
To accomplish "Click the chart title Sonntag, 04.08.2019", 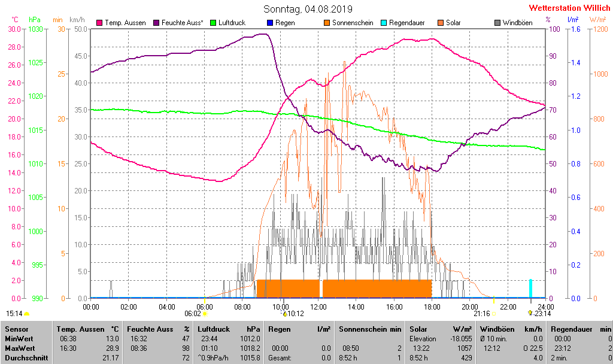I will [x=308, y=9].
